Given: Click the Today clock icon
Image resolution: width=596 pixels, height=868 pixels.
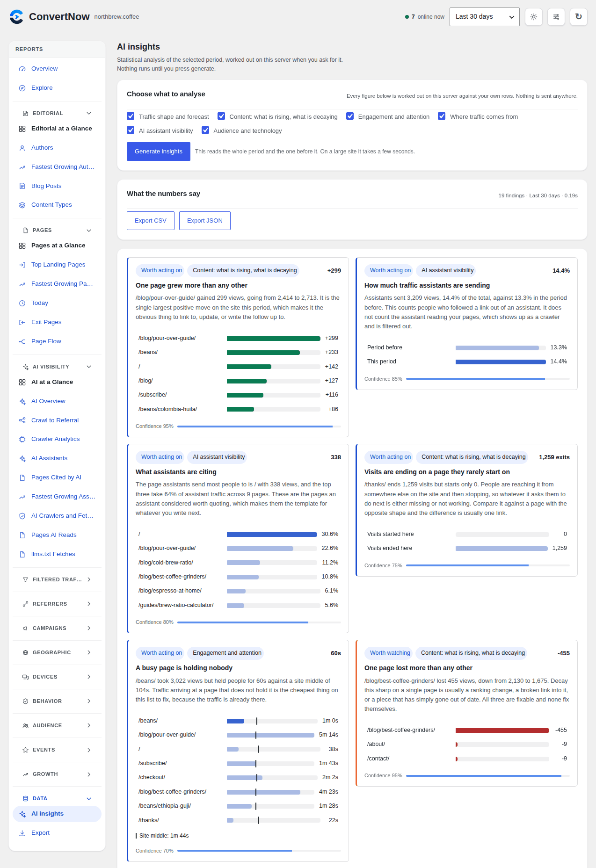Looking at the screenshot, I should (x=22, y=303).
